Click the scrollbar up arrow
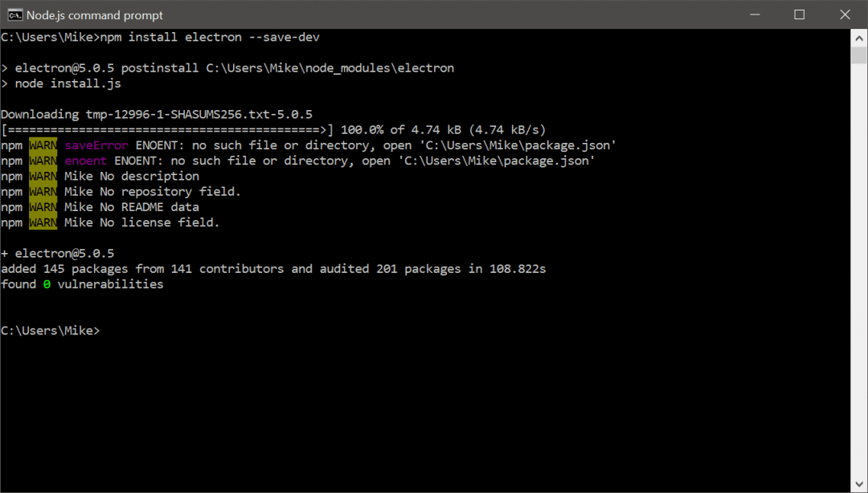Image resolution: width=868 pixels, height=493 pixels. point(859,36)
